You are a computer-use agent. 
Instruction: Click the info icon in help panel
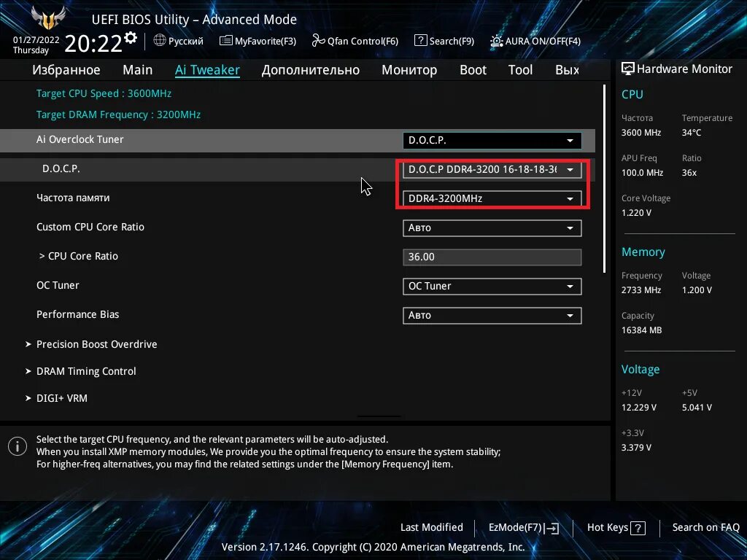(x=18, y=446)
